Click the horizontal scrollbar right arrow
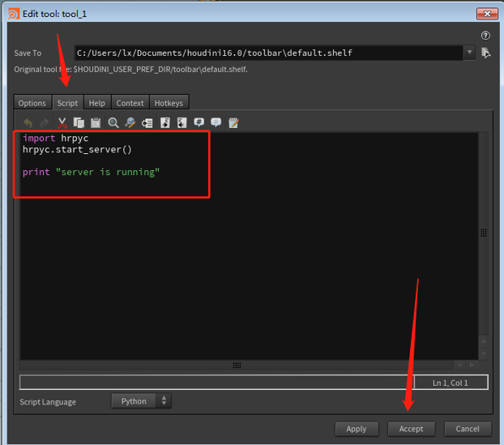The height and width of the screenshot is (445, 504). (x=472, y=365)
